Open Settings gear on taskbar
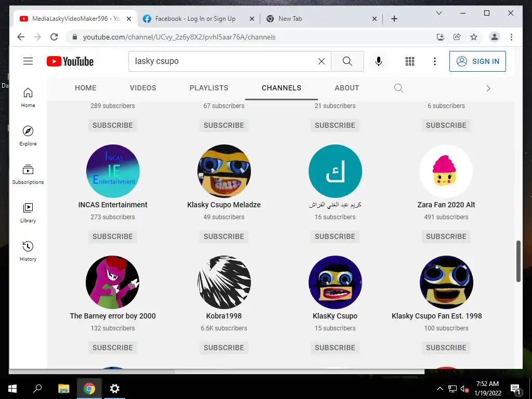 coord(115,389)
